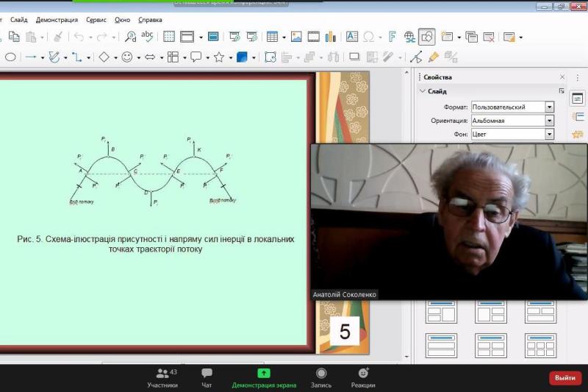This screenshot has height=392, width=588.
Task: Open the Ориентация combo box
Action: (x=512, y=121)
